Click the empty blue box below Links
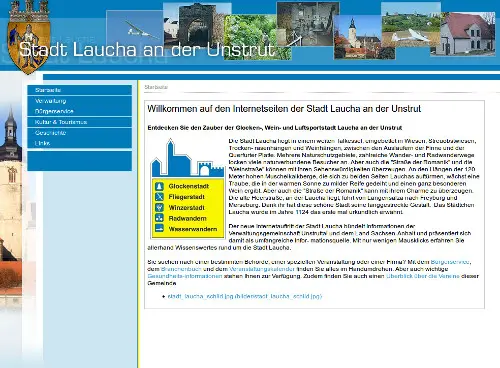Image resolution: width=500 pixels, height=368 pixels. tap(79, 161)
